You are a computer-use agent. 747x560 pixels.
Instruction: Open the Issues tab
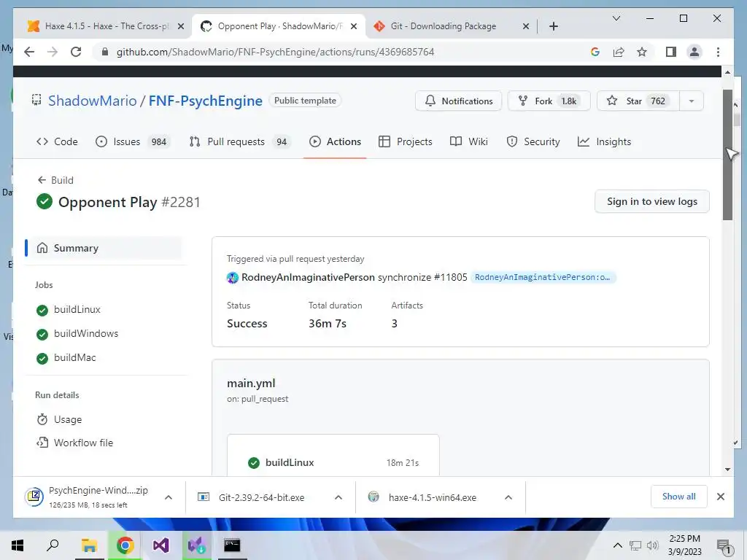click(x=133, y=141)
